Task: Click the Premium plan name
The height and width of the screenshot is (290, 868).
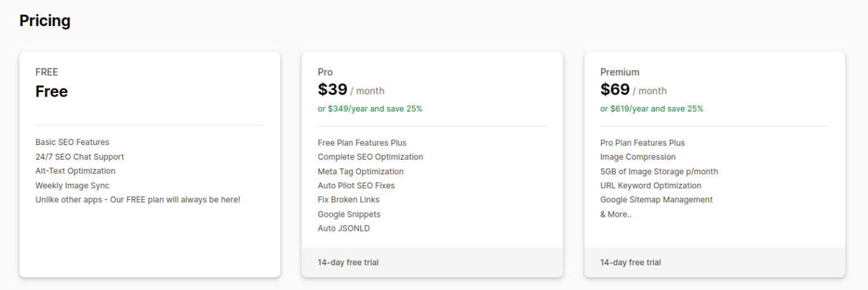Action: pos(620,72)
